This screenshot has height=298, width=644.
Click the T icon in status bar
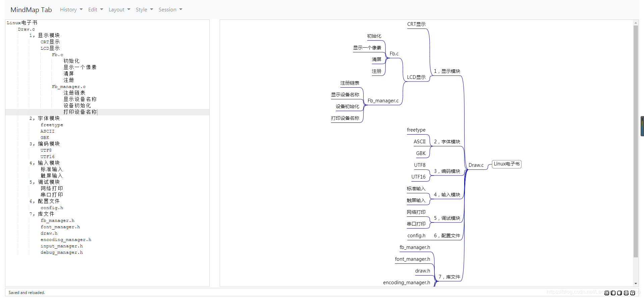coord(633,293)
